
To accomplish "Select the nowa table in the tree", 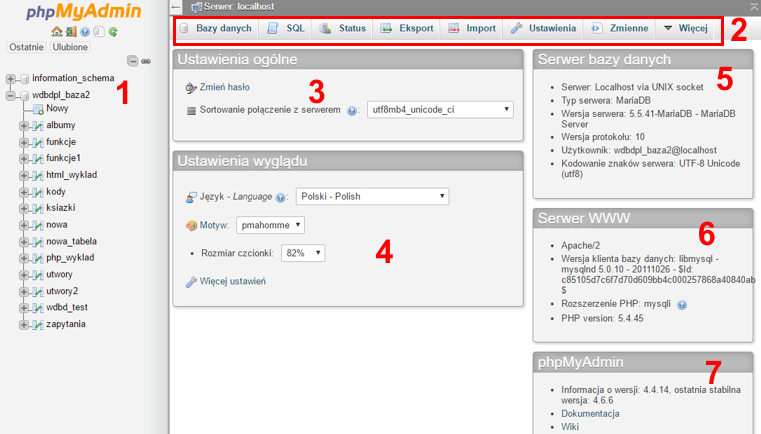I will [x=57, y=225].
